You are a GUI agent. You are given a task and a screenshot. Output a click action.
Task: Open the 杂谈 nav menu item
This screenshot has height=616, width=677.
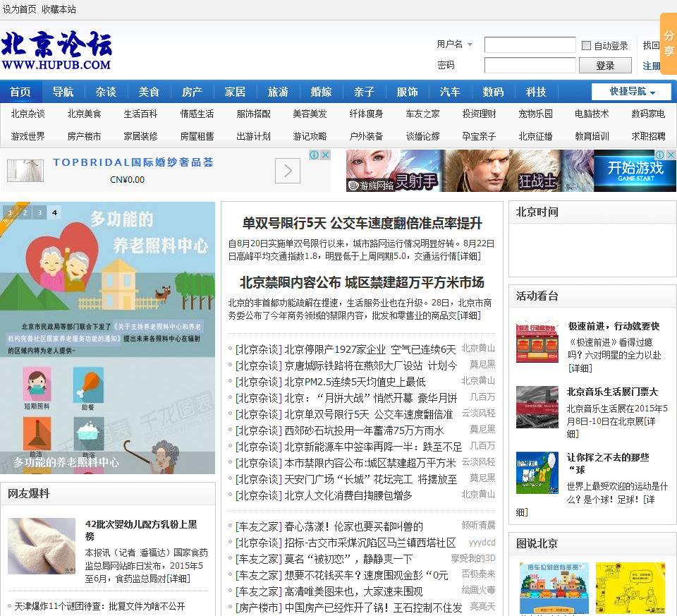(x=106, y=92)
